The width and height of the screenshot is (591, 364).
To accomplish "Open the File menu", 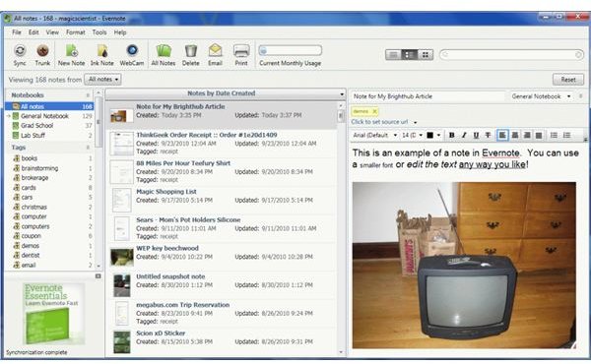I will tap(17, 32).
